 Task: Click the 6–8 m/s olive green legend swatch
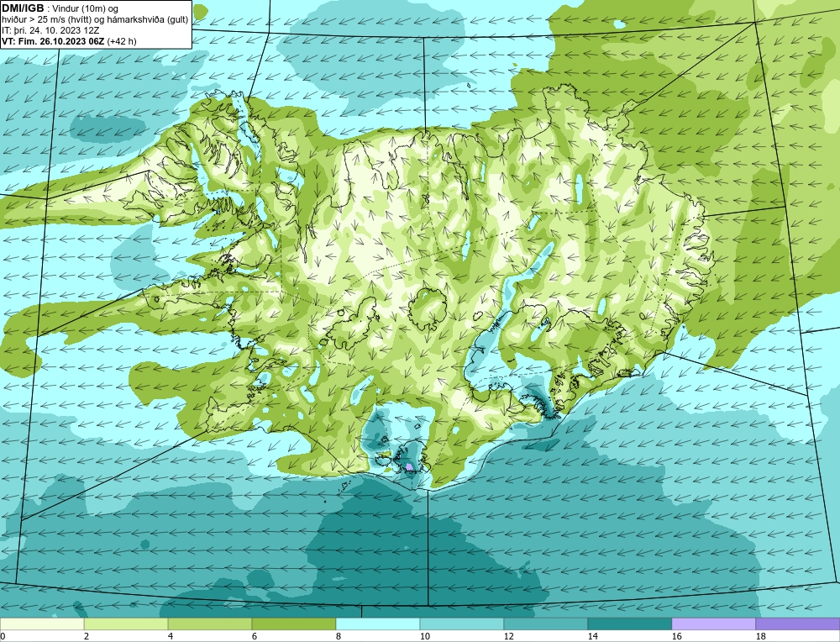coord(293,624)
